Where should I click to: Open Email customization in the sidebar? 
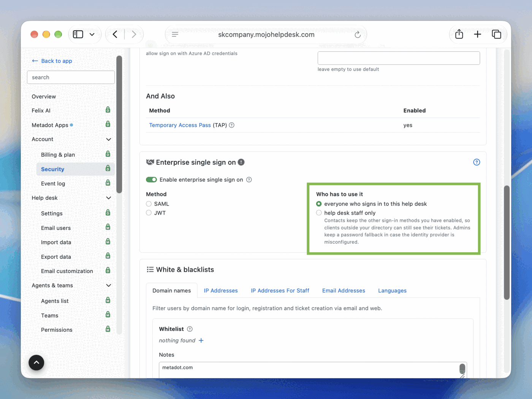[x=67, y=271]
